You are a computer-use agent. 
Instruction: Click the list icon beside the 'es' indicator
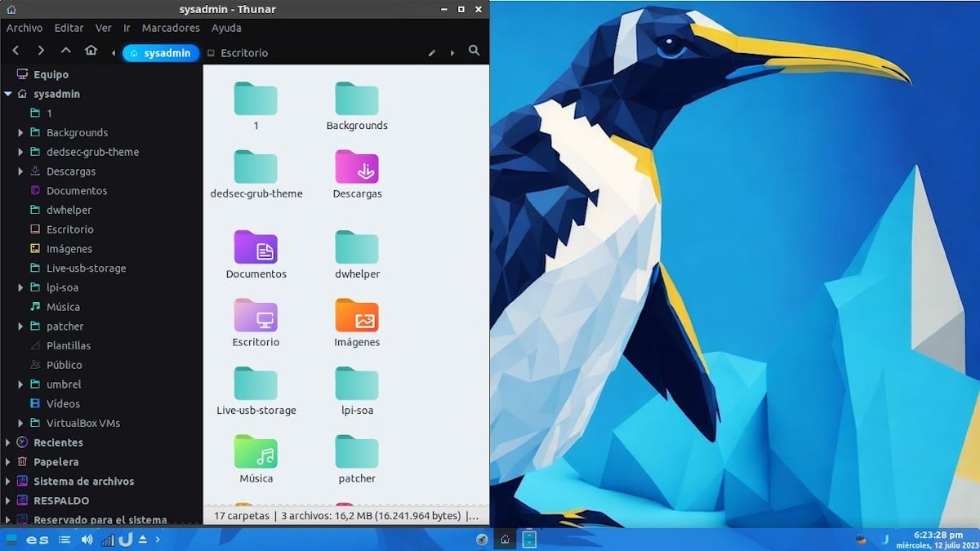pos(65,540)
